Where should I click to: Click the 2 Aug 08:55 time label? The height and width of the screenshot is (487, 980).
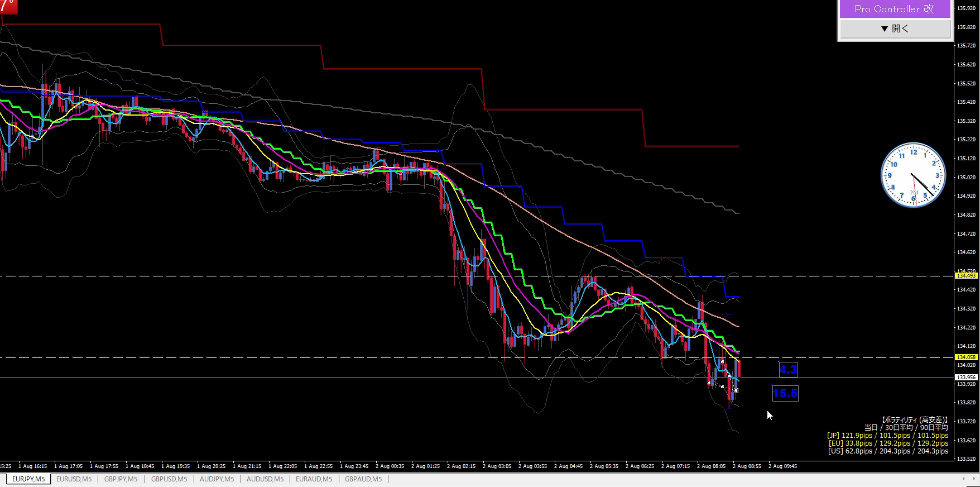(x=747, y=466)
